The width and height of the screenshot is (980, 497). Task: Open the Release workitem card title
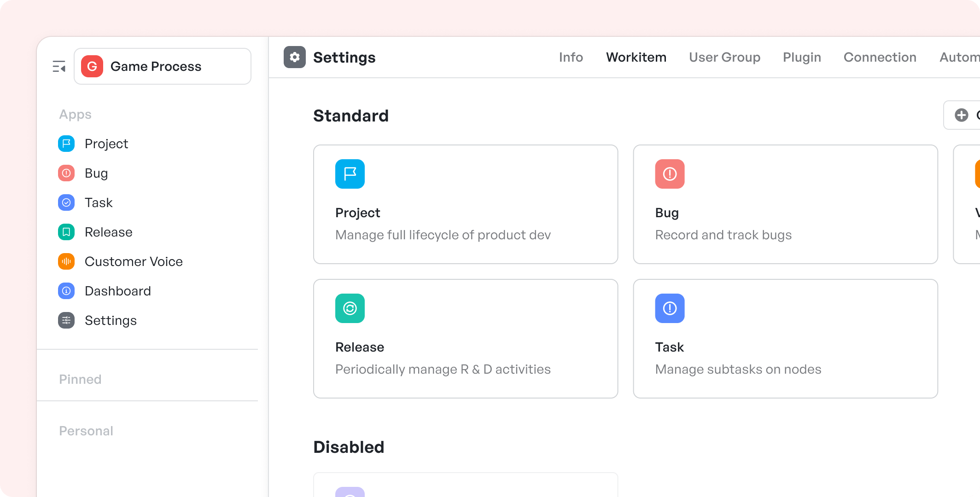point(360,347)
